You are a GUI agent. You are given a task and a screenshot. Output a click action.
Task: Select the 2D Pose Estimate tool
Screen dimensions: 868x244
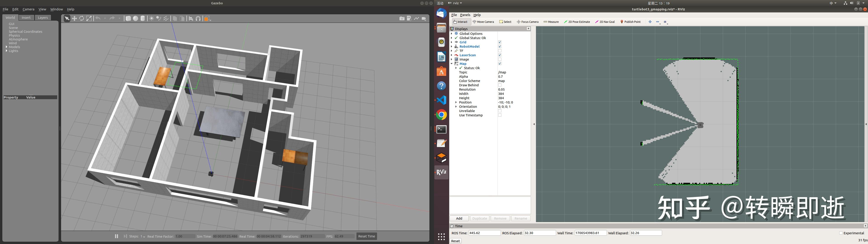coord(577,21)
